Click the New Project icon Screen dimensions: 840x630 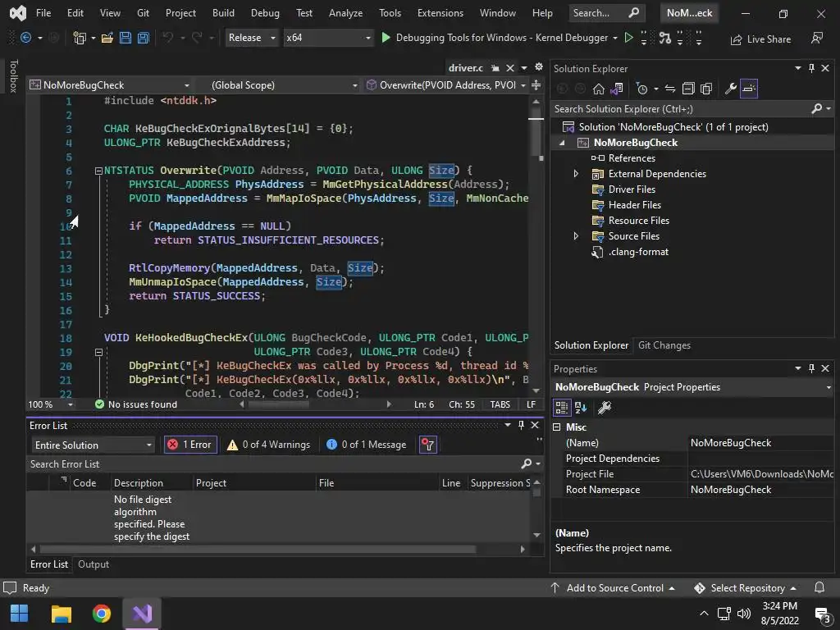click(80, 38)
